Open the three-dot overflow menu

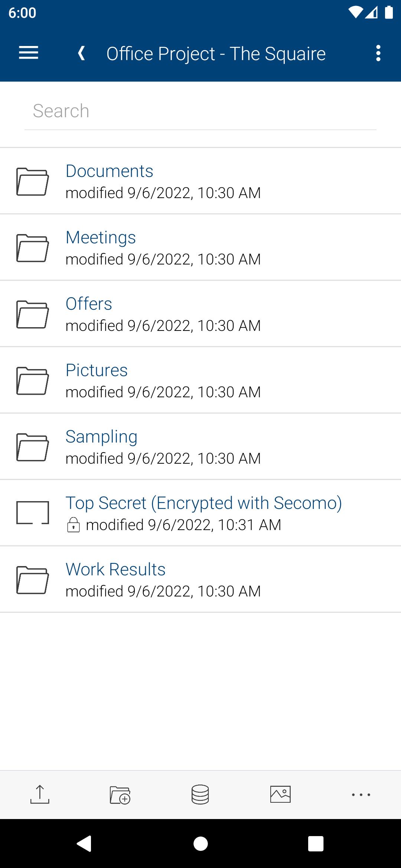378,53
